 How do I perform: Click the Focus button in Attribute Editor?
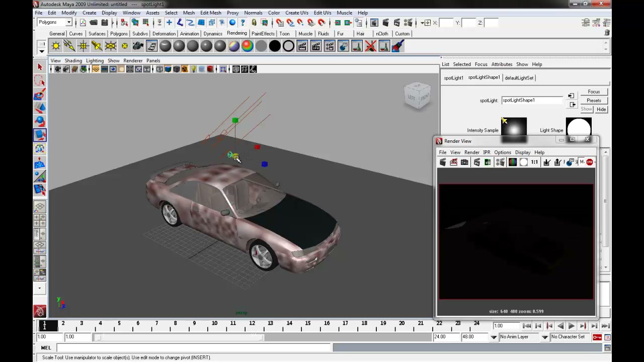tap(594, 92)
